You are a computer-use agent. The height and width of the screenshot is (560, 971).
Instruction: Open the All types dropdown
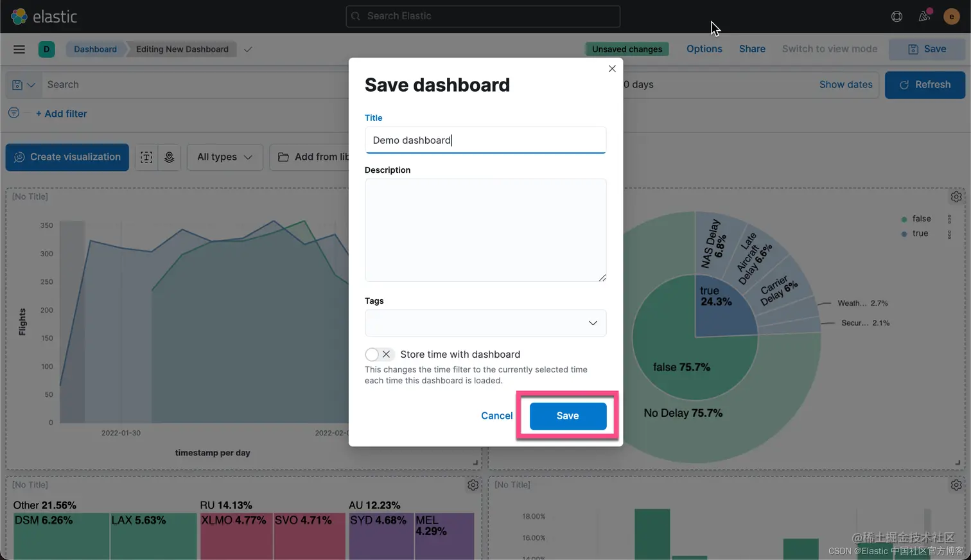(x=225, y=157)
